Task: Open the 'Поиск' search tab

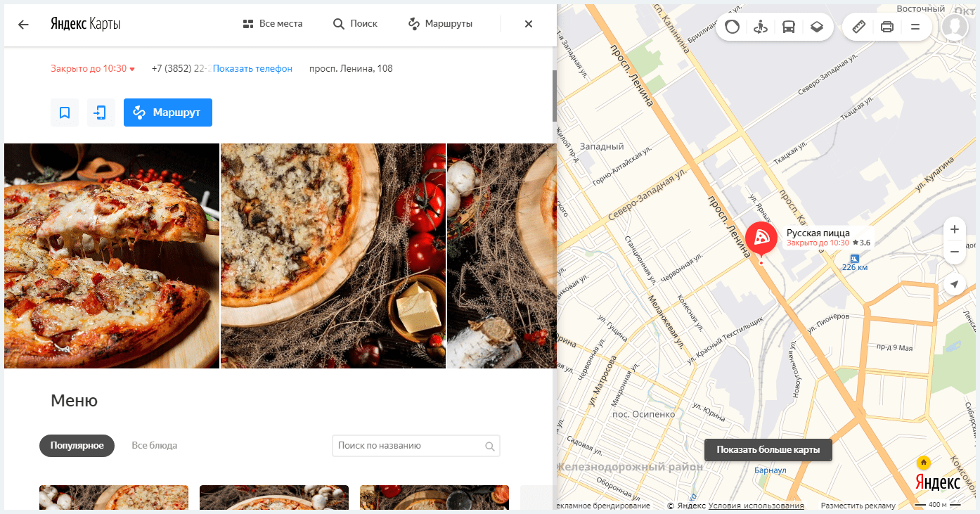Action: [x=355, y=24]
